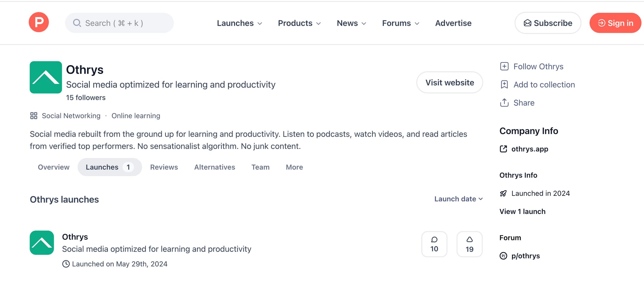Expand the Products navigation dropdown
Screen dimensions: 644x288
point(299,23)
